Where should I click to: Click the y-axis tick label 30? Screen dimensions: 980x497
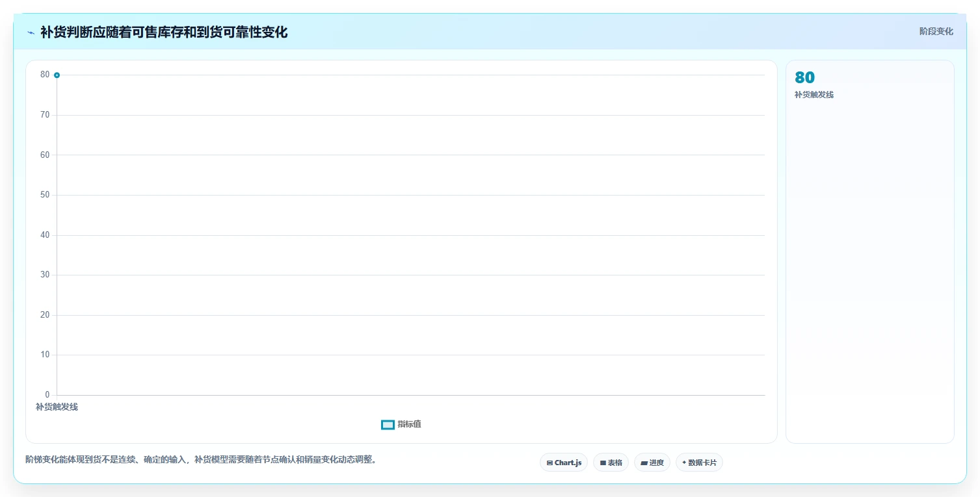(45, 275)
